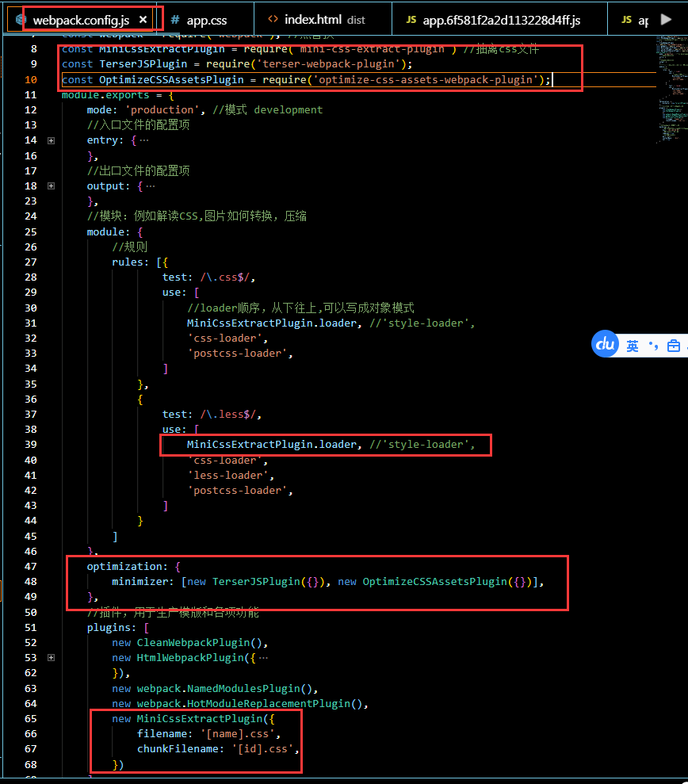Click new MiniCssExtractPlugin({ on line 65
This screenshot has height=784, width=688.
[x=193, y=719]
